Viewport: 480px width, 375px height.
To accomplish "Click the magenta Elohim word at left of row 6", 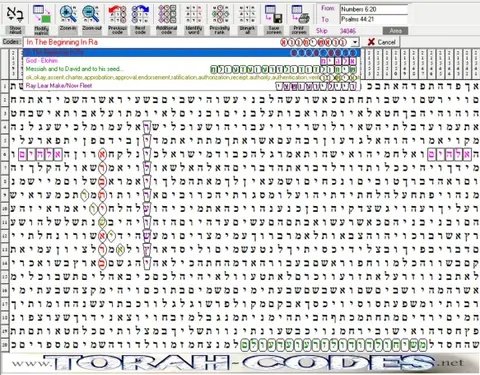I will point(41,154).
